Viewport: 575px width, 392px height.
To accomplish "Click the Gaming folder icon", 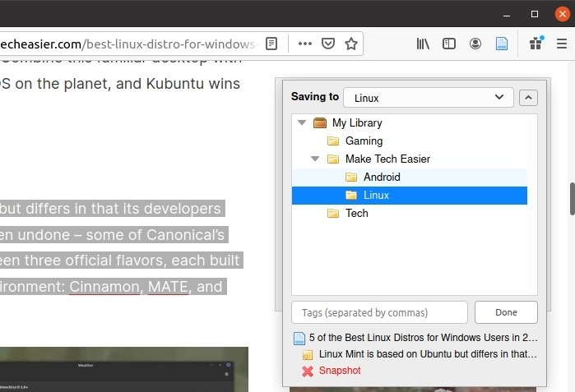I will [333, 141].
